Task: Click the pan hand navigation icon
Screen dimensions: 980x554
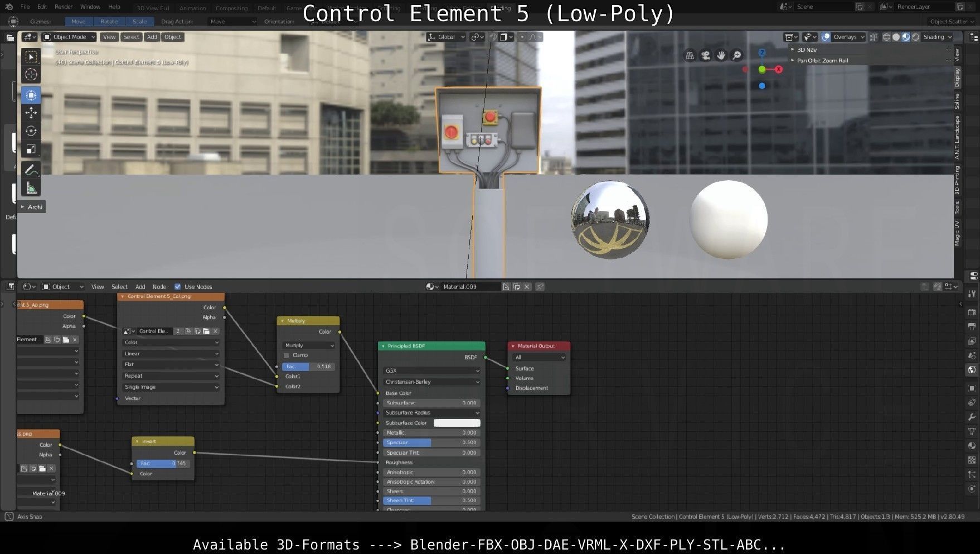Action: tap(721, 55)
